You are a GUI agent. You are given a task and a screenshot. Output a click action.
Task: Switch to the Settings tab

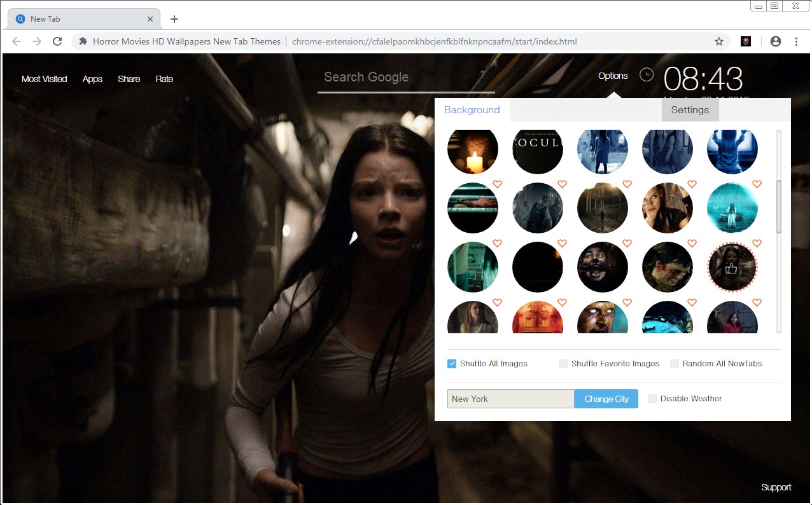690,110
